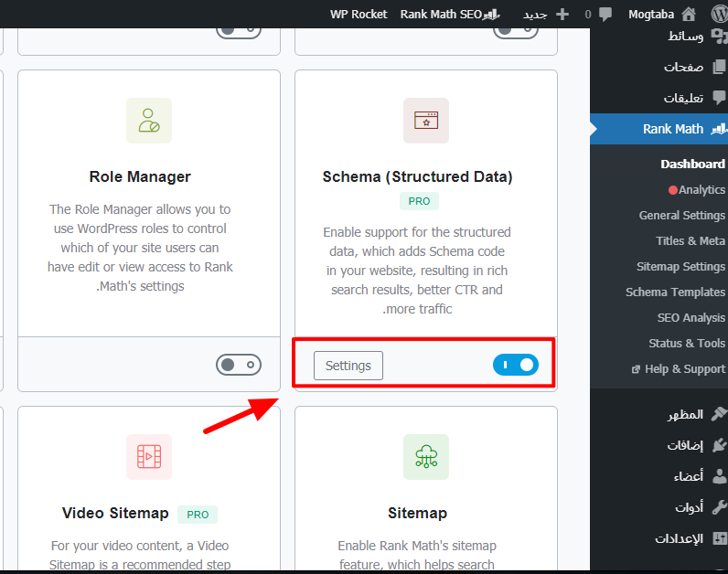The height and width of the screenshot is (574, 728).
Task: Click the Role Manager user icon
Action: tap(149, 121)
